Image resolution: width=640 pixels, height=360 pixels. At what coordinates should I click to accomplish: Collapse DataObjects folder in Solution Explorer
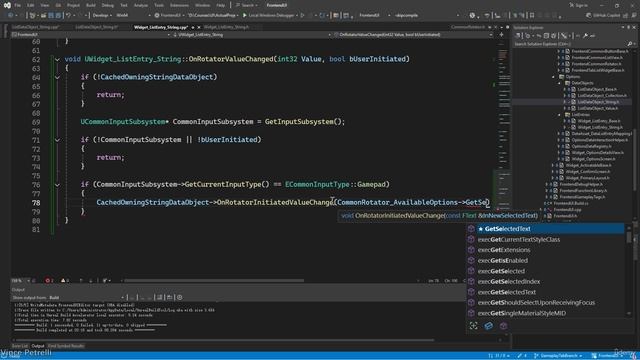coord(560,83)
